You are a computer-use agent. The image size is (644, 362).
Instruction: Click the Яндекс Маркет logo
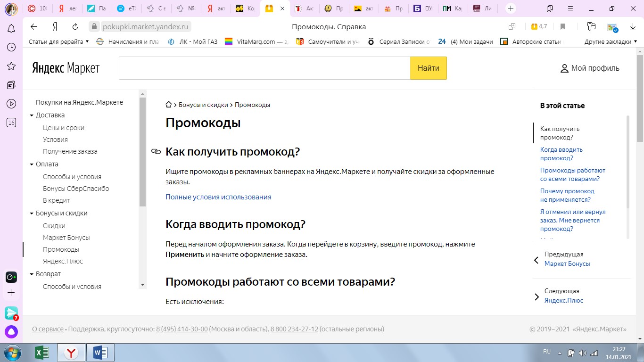tap(66, 68)
